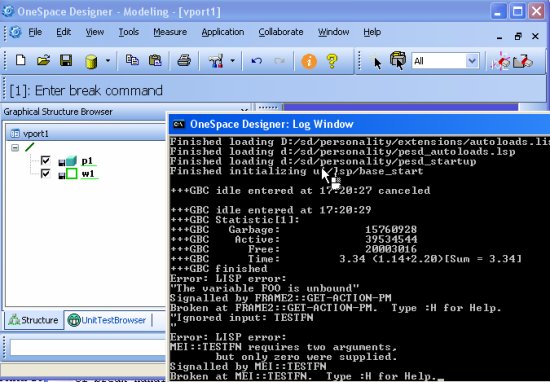Click the 3D axis workplane icon
This screenshot has height=382, width=550.
pos(501,61)
